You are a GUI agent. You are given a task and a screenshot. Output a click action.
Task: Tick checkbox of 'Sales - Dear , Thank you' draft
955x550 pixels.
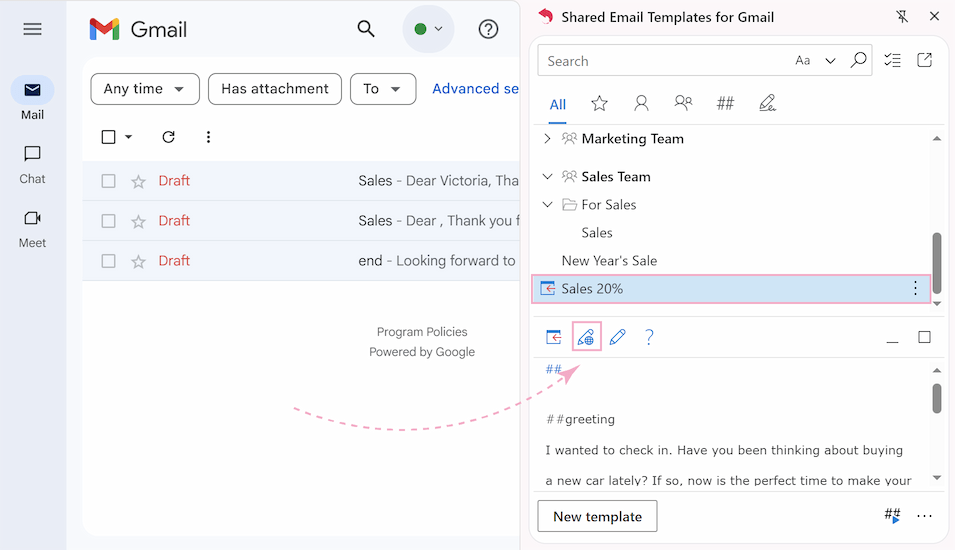pos(108,220)
